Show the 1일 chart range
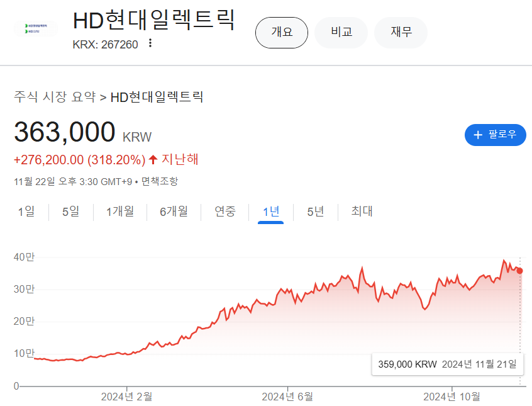 click(x=26, y=211)
